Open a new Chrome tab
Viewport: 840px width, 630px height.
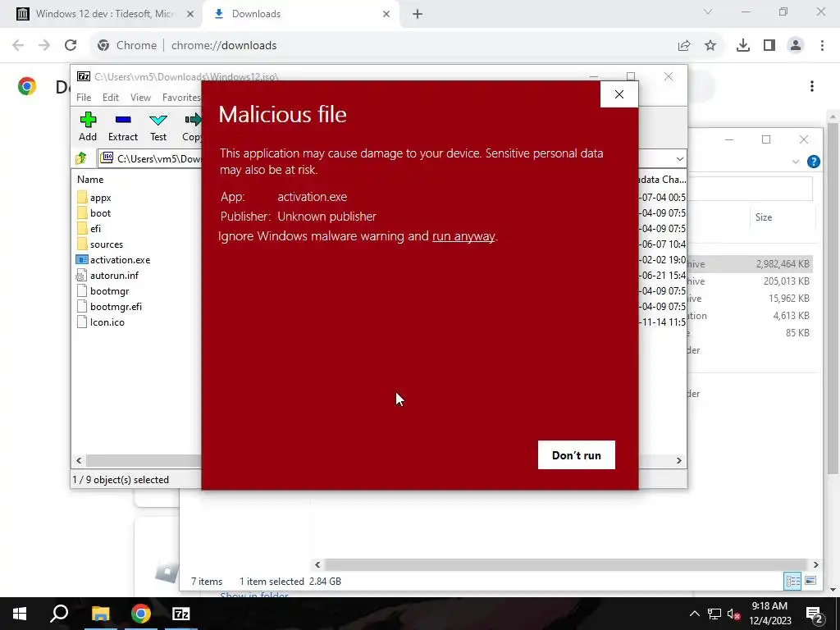(418, 14)
